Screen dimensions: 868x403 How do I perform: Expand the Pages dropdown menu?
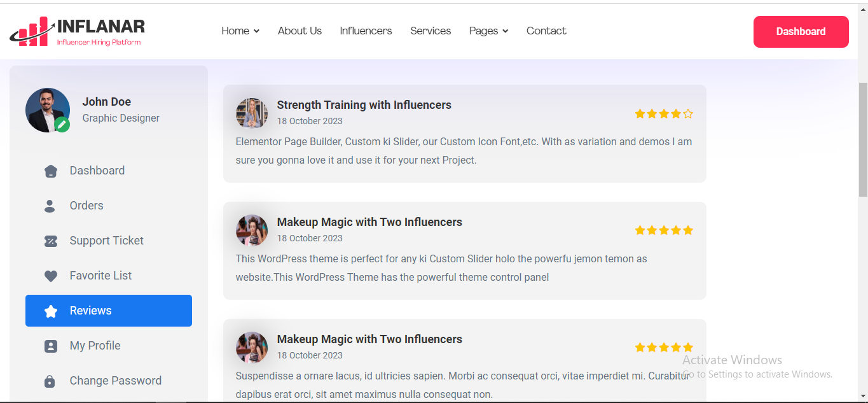(488, 31)
